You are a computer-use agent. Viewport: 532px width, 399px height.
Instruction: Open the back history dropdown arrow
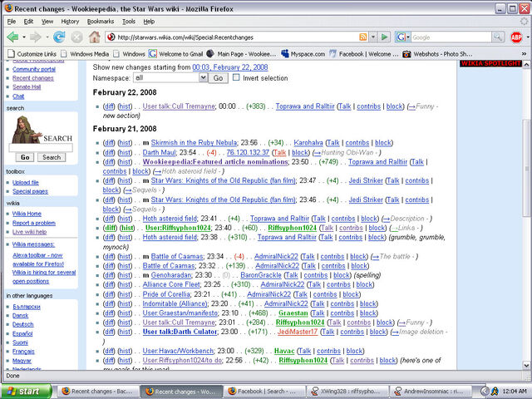(24, 37)
